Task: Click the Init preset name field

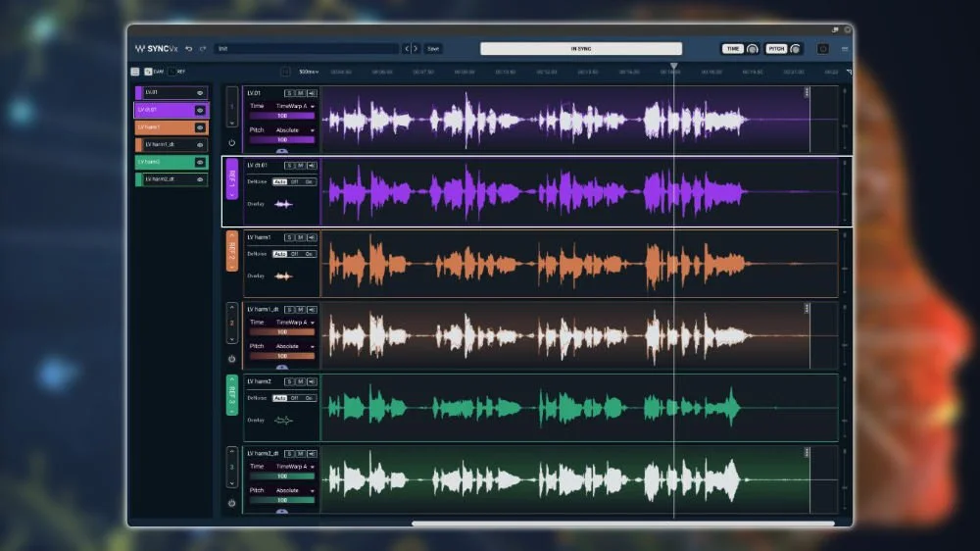Action: 306,49
